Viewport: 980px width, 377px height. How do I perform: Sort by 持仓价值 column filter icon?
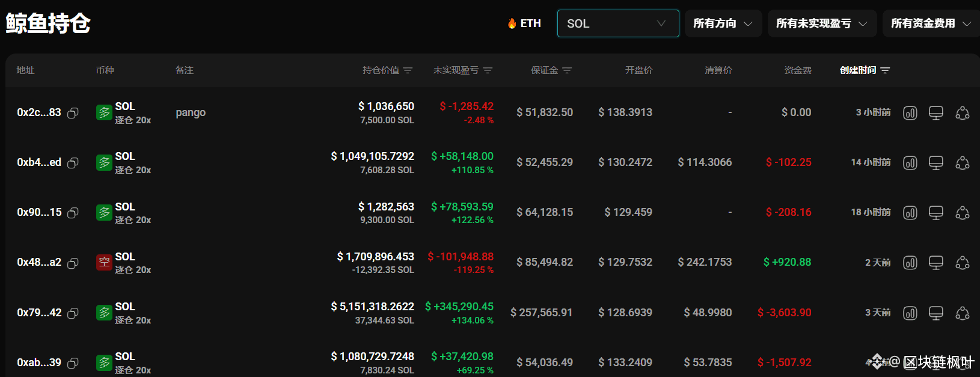point(408,70)
